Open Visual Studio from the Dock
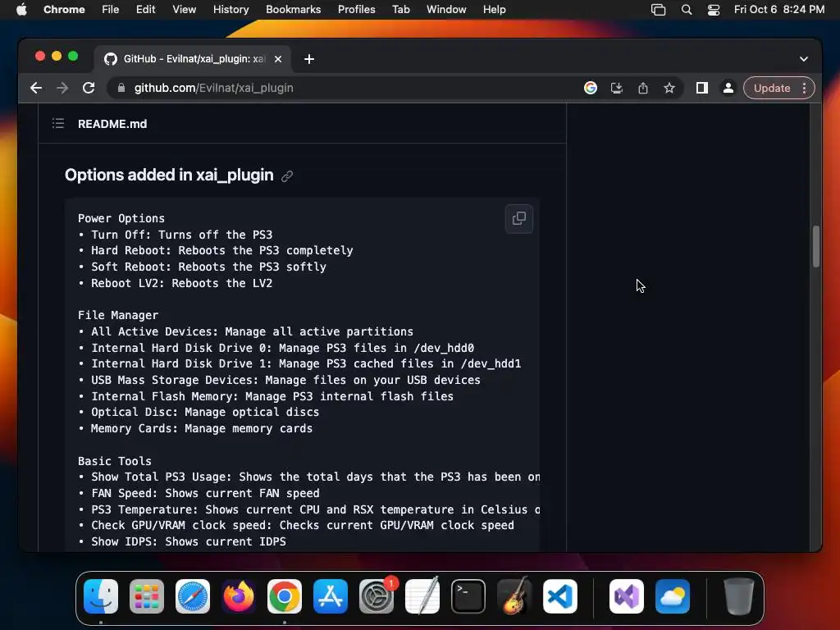Viewport: 840px width, 630px height. coord(626,596)
